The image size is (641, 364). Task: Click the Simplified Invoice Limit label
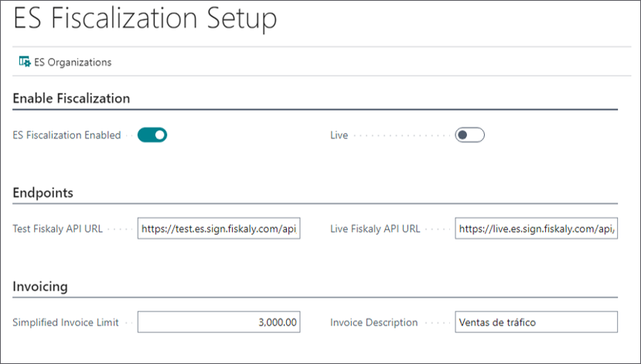66,322
